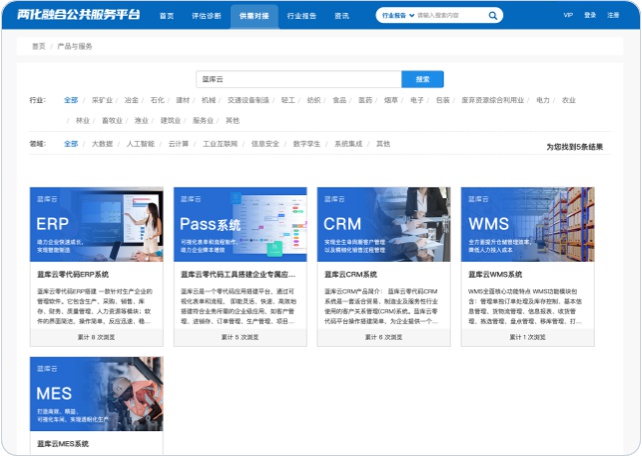Click the 蓝库云零代码ERP系统 title
This screenshot has width=642, height=456.
(x=73, y=274)
